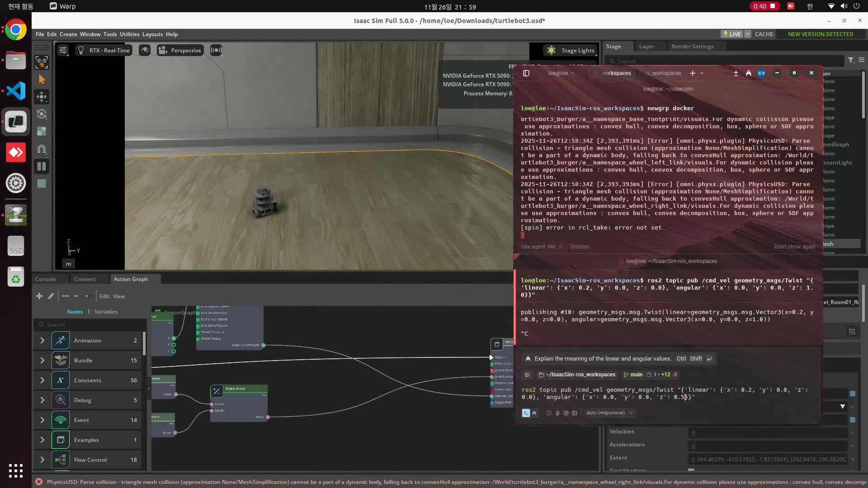Show applications grid in the dock
The width and height of the screenshot is (868, 488).
click(x=16, y=470)
